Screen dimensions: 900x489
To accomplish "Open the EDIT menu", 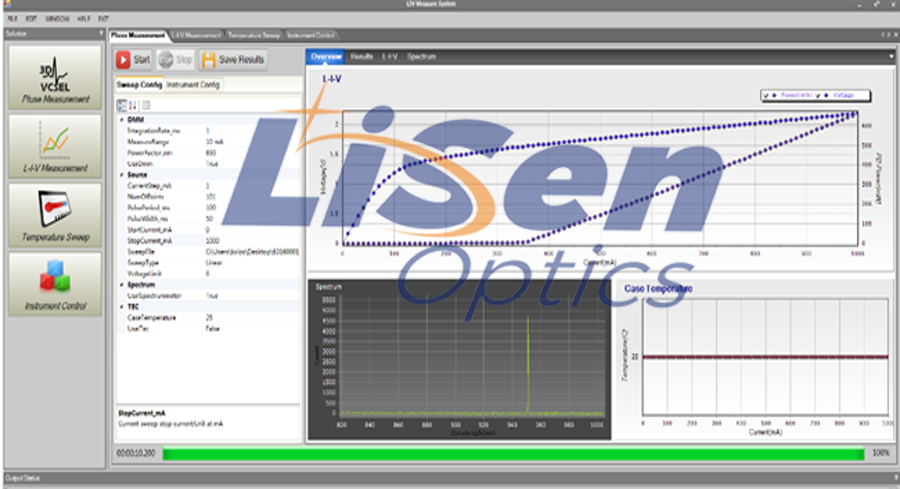I will [31, 18].
